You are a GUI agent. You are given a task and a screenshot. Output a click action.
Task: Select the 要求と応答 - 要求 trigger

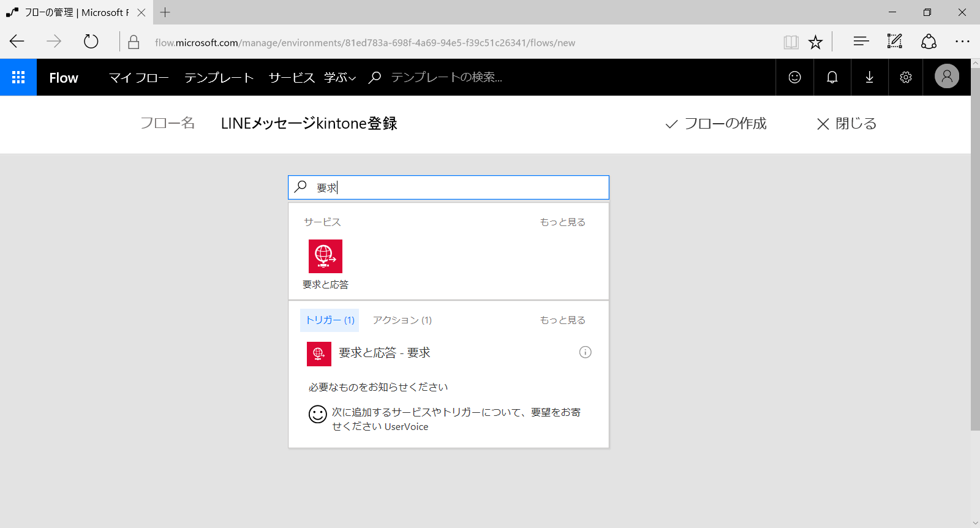(x=448, y=353)
